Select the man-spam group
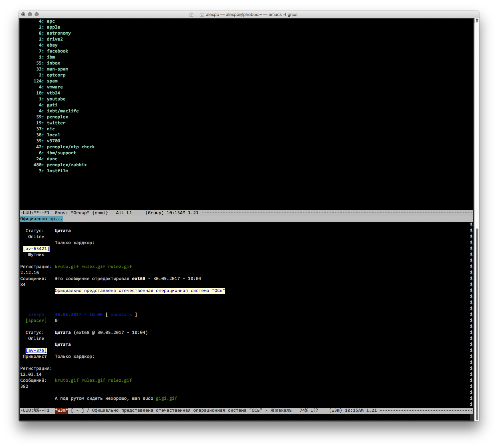Viewport: 498px width, 448px height. (x=57, y=69)
